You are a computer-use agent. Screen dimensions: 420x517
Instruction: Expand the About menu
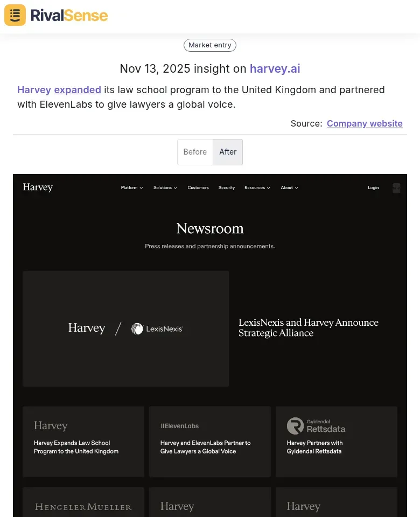pyautogui.click(x=290, y=187)
